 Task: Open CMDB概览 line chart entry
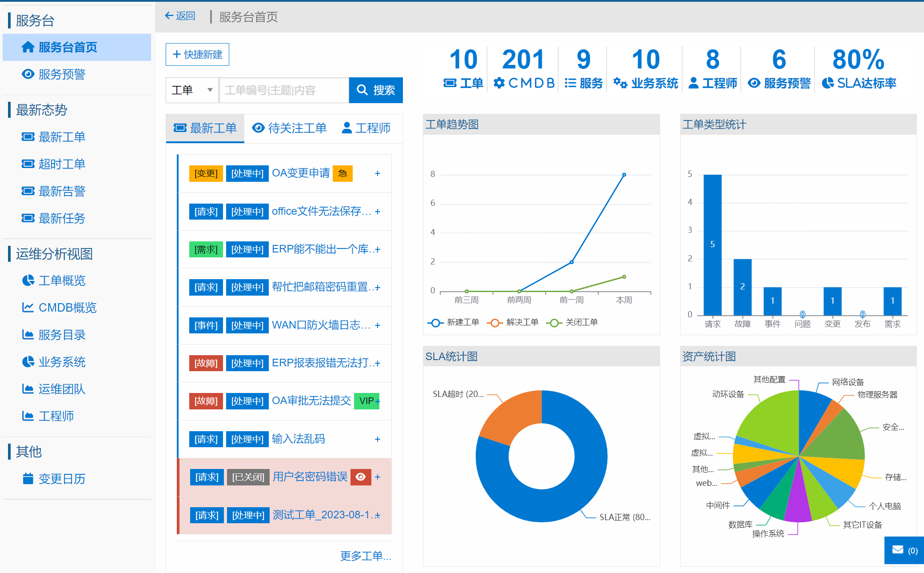[59, 308]
